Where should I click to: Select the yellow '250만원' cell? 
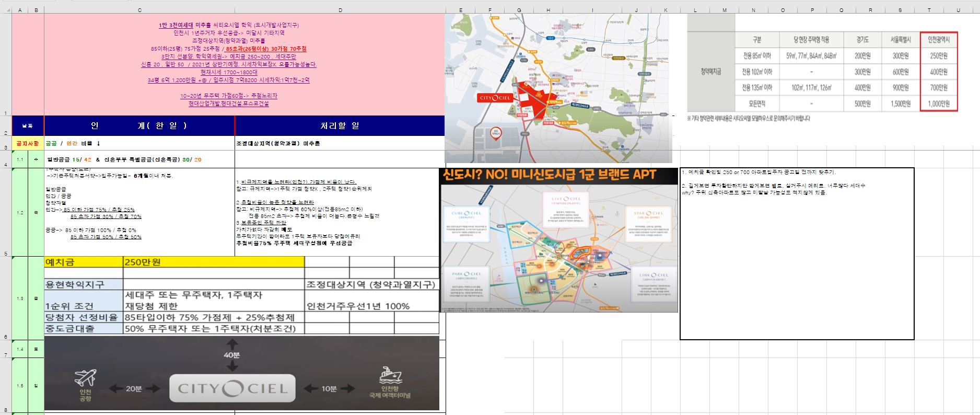click(x=214, y=262)
